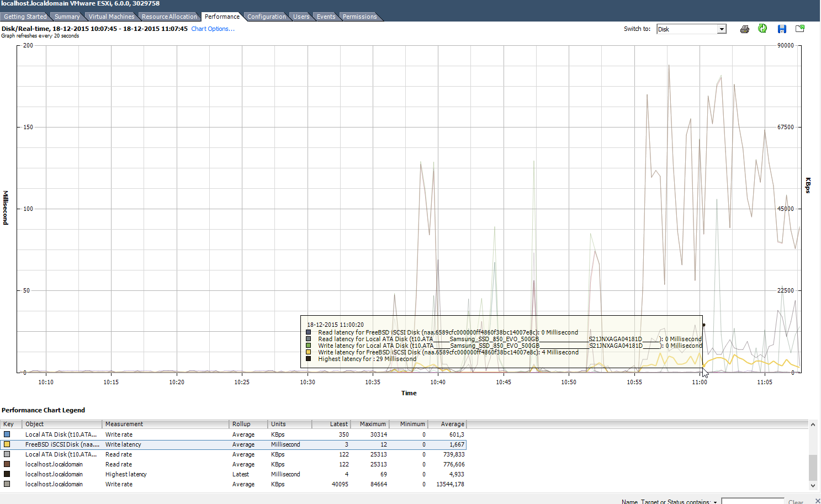The height and width of the screenshot is (504, 821).
Task: Click the Clear filter button
Action: tap(796, 502)
